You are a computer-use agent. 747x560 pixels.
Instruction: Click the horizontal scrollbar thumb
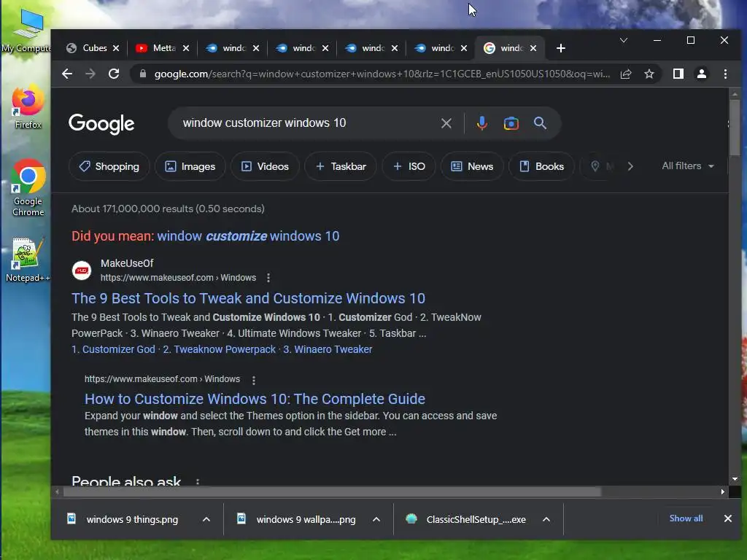332,492
